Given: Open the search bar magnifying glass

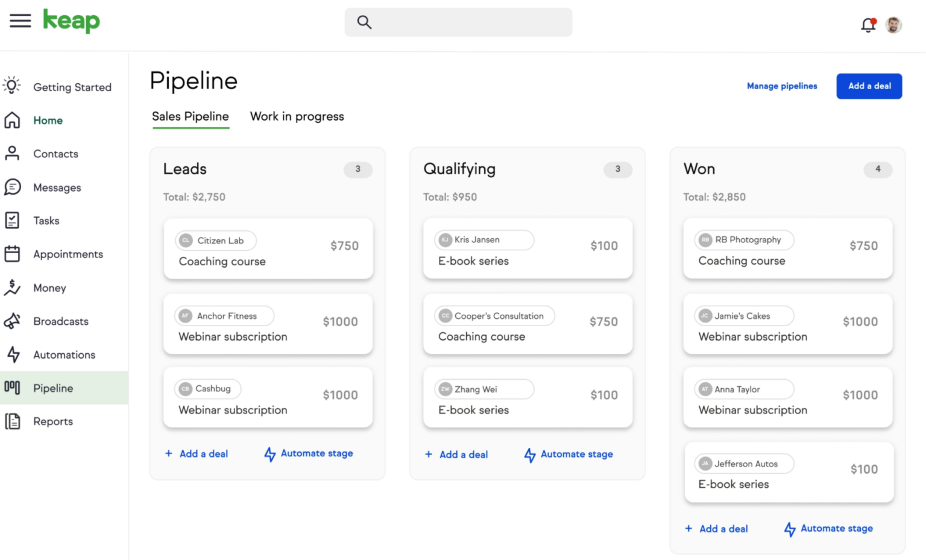Looking at the screenshot, I should (364, 22).
